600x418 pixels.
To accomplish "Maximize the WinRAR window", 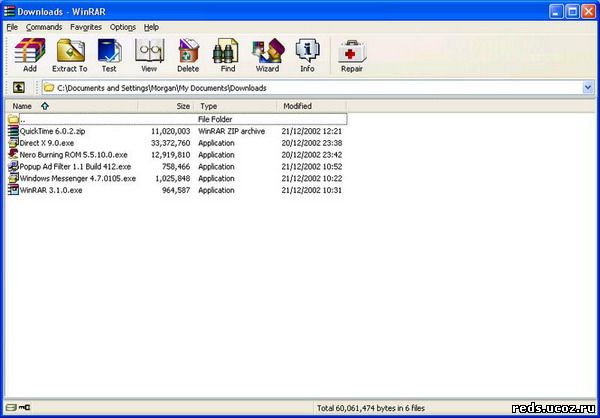I will pyautogui.click(x=572, y=12).
